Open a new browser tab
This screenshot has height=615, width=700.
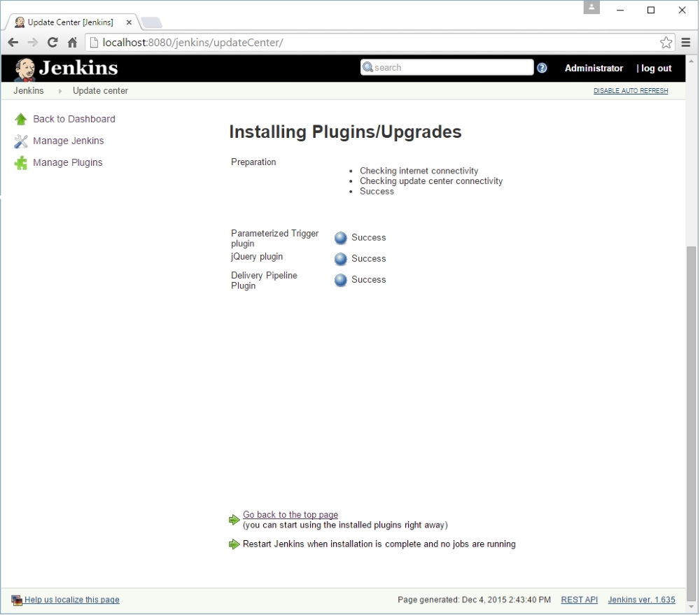pyautogui.click(x=151, y=22)
